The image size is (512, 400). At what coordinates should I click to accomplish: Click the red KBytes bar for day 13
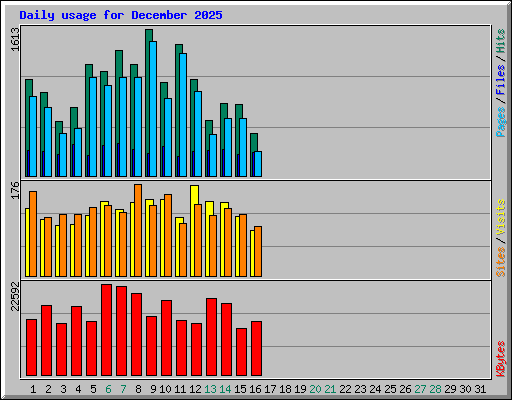coord(211,337)
